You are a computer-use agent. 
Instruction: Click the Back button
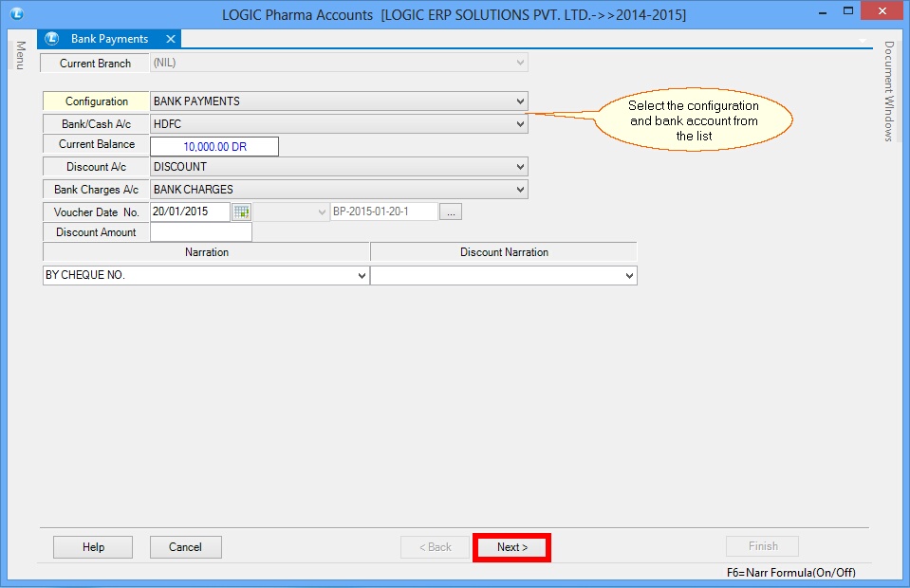[435, 547]
